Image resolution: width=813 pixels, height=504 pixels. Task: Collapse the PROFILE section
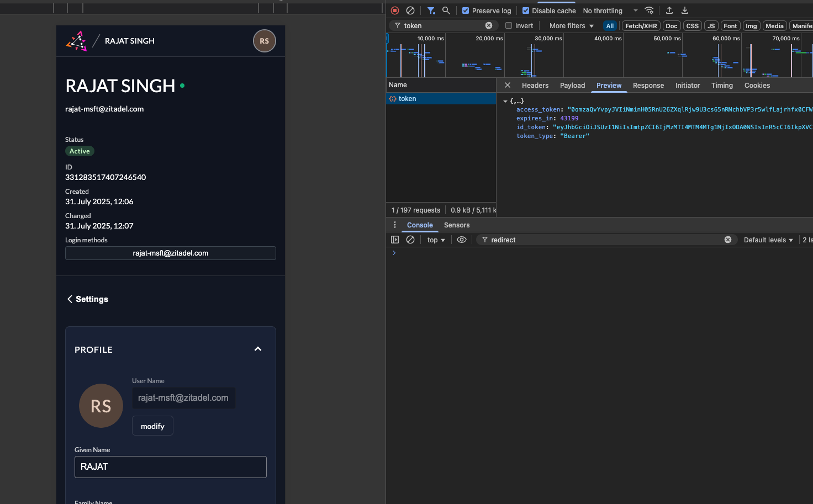click(x=258, y=349)
